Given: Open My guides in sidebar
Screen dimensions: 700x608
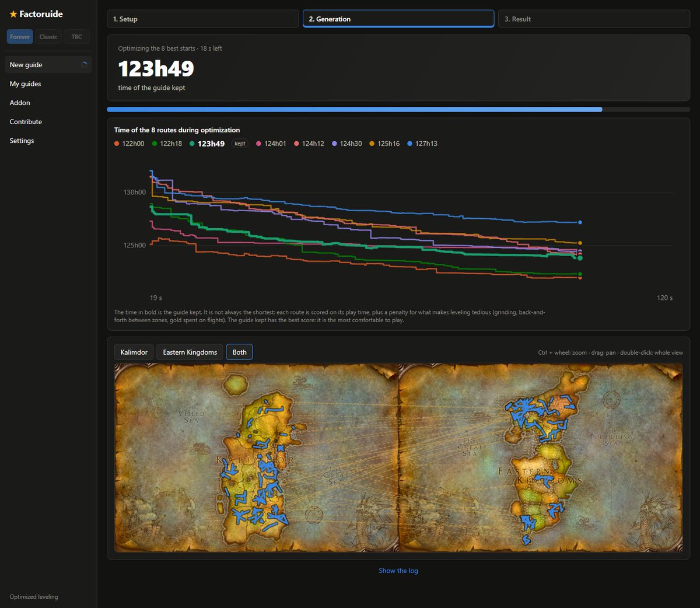Looking at the screenshot, I should click(48, 83).
